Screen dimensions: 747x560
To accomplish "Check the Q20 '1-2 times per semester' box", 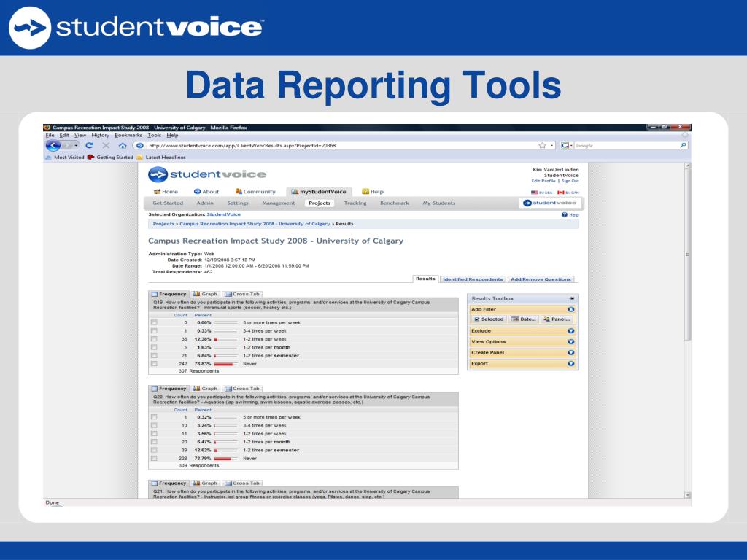I will [154, 450].
